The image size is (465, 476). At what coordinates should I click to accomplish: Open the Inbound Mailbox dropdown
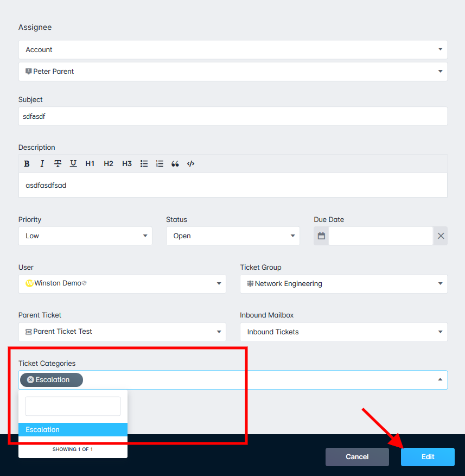click(x=343, y=332)
